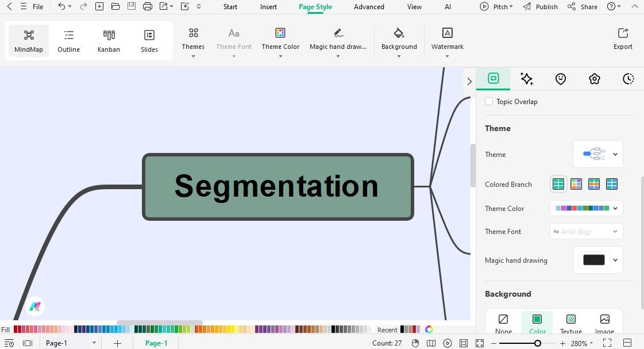Image resolution: width=644 pixels, height=349 pixels.
Task: Collapse the ribbon with up chevron
Action: 634,6
